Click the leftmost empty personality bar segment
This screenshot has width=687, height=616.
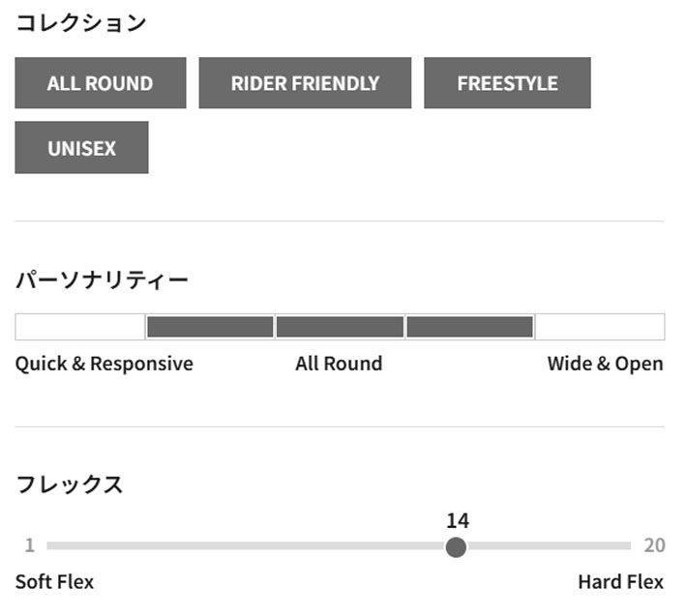[x=80, y=327]
